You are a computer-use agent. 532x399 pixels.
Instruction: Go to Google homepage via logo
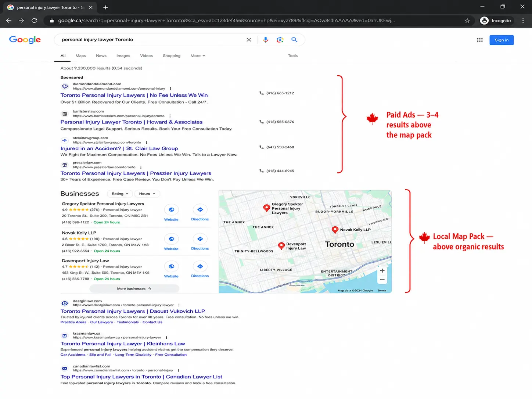pyautogui.click(x=25, y=40)
